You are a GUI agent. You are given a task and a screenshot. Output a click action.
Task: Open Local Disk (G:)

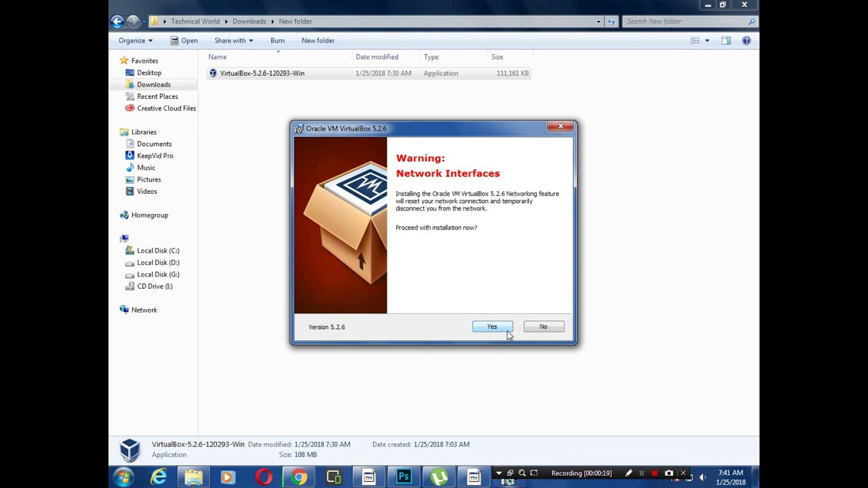[158, 274]
